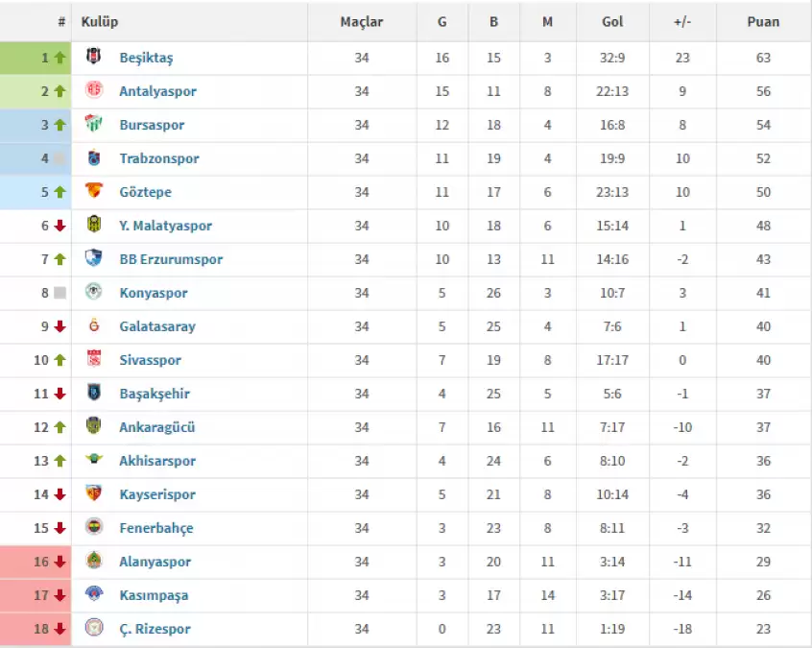The width and height of the screenshot is (812, 648).
Task: Open the Sivasspor team link
Action: click(x=150, y=360)
